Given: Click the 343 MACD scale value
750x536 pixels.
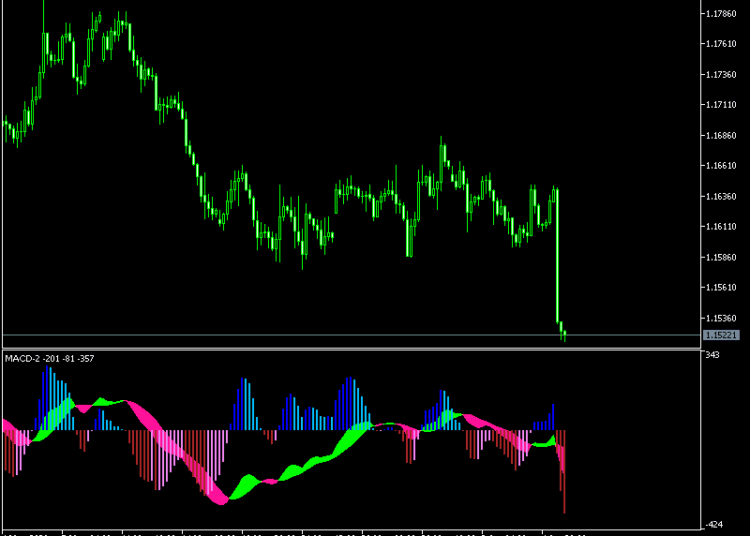Looking at the screenshot, I should pyautogui.click(x=712, y=355).
